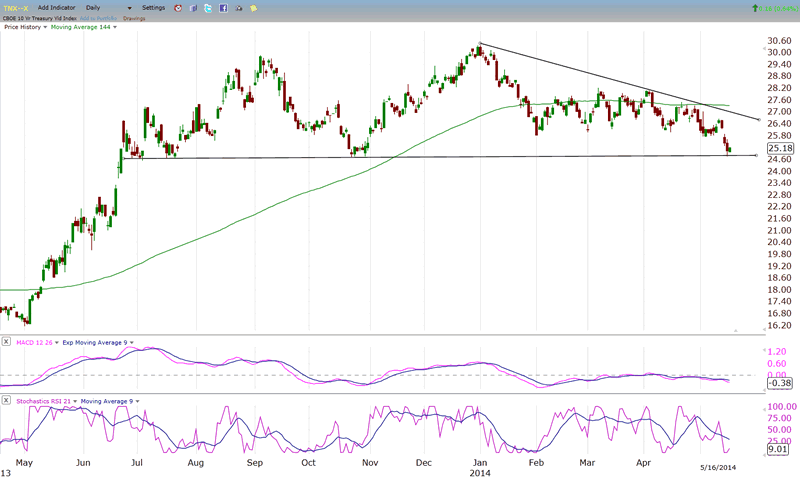Click the 25.18 current price label
The height and width of the screenshot is (478, 800).
click(778, 148)
